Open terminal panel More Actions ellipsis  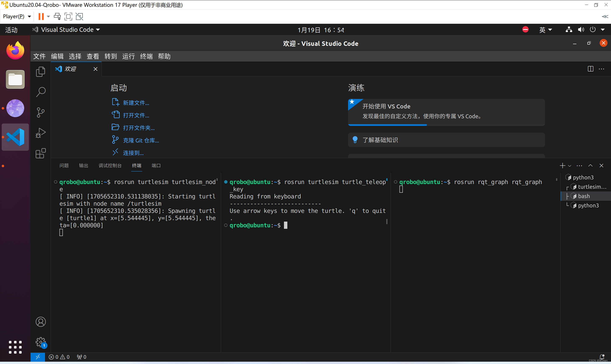(579, 166)
